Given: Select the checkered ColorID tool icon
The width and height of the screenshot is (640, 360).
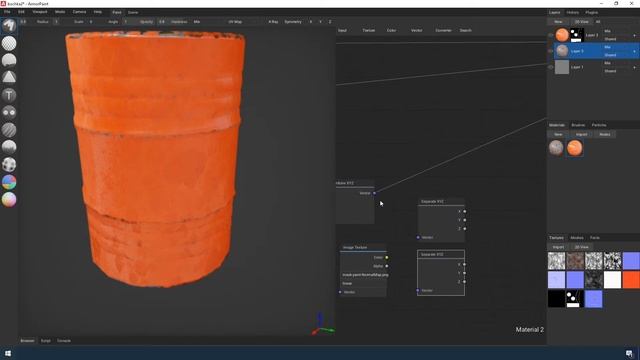Looking at the screenshot, I should (x=9, y=164).
